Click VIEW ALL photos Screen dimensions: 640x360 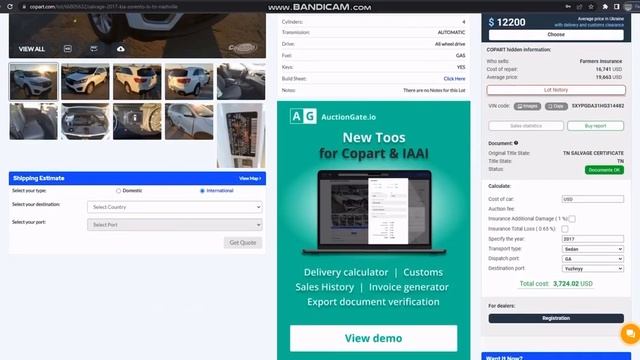(31, 49)
